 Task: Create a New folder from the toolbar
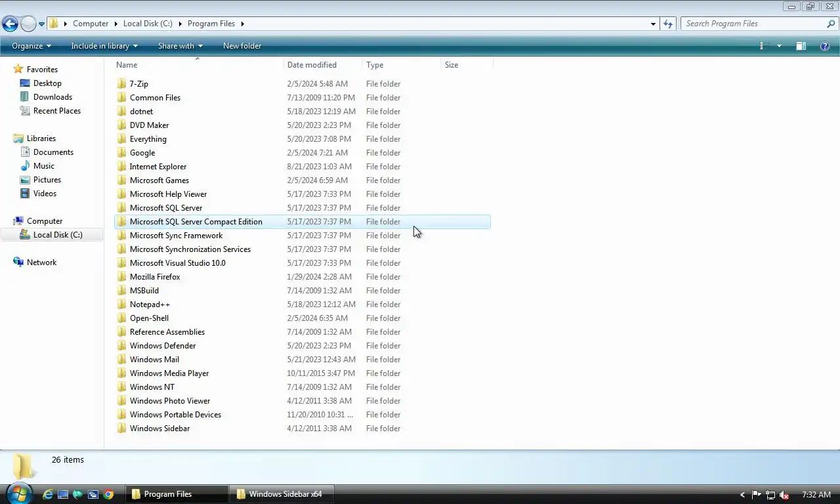tap(242, 46)
